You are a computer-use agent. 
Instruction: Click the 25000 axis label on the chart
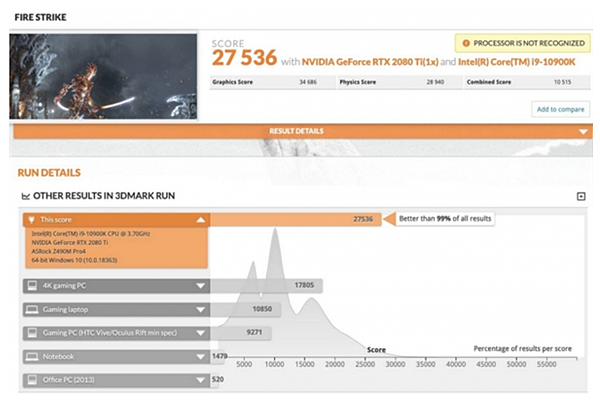click(365, 364)
